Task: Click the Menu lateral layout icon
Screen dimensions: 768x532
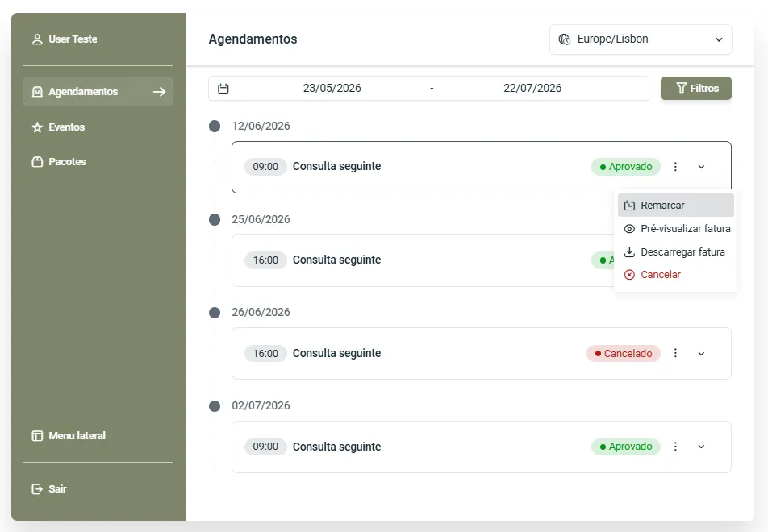Action: (x=37, y=436)
